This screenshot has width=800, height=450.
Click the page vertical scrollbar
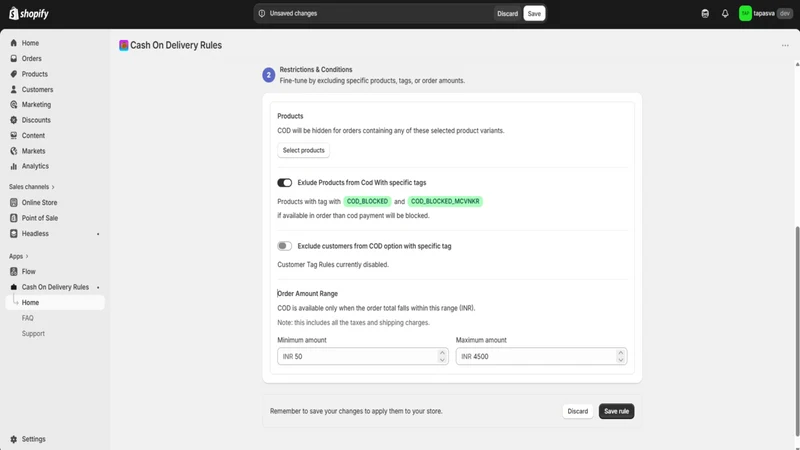797,331
